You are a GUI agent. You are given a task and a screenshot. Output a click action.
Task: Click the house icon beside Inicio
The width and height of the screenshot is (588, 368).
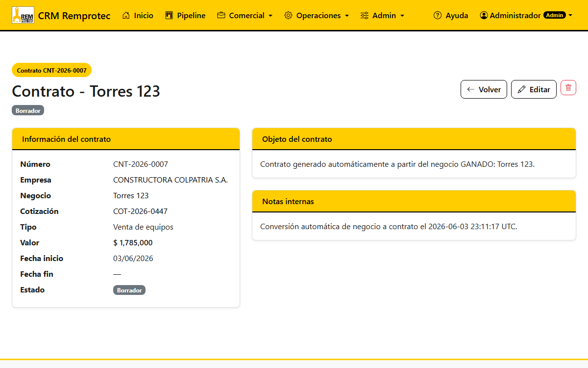click(126, 15)
